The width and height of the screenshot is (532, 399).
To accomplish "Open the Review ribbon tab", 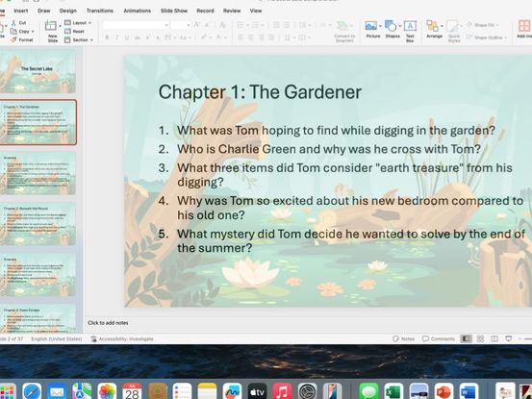I will tap(232, 11).
